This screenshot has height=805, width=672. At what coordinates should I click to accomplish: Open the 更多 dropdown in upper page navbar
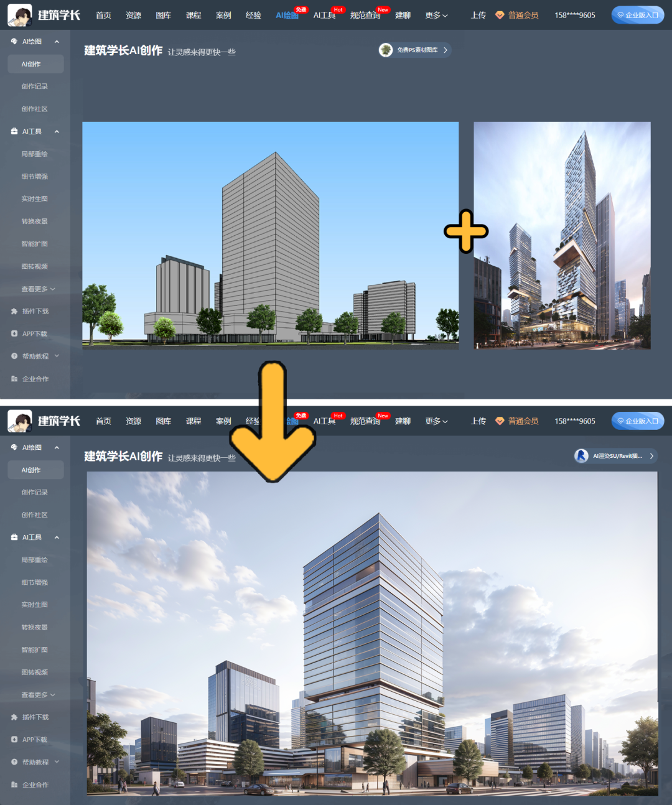[x=436, y=15]
